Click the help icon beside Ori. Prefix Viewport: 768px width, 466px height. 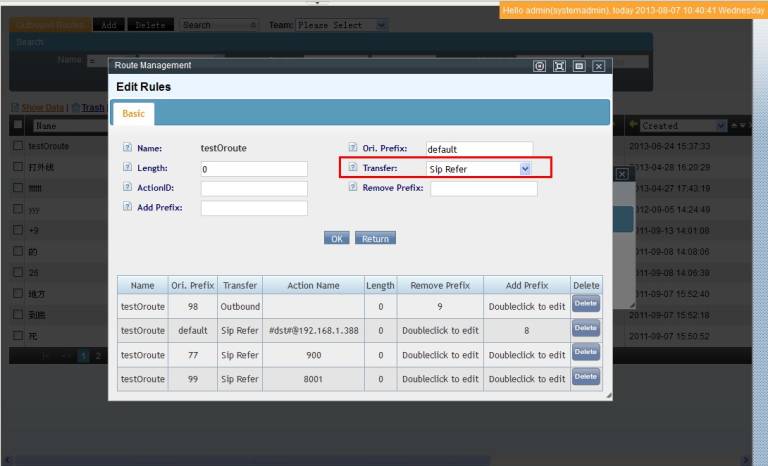point(353,149)
